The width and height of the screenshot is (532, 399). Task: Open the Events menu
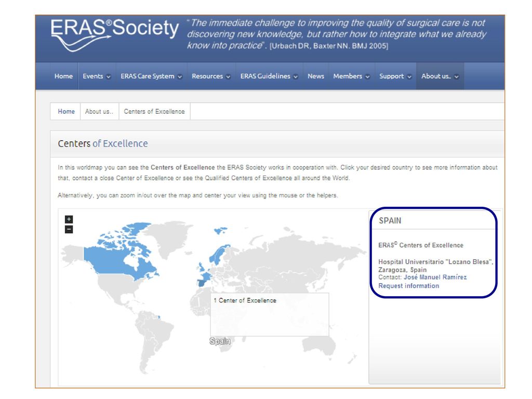point(97,76)
